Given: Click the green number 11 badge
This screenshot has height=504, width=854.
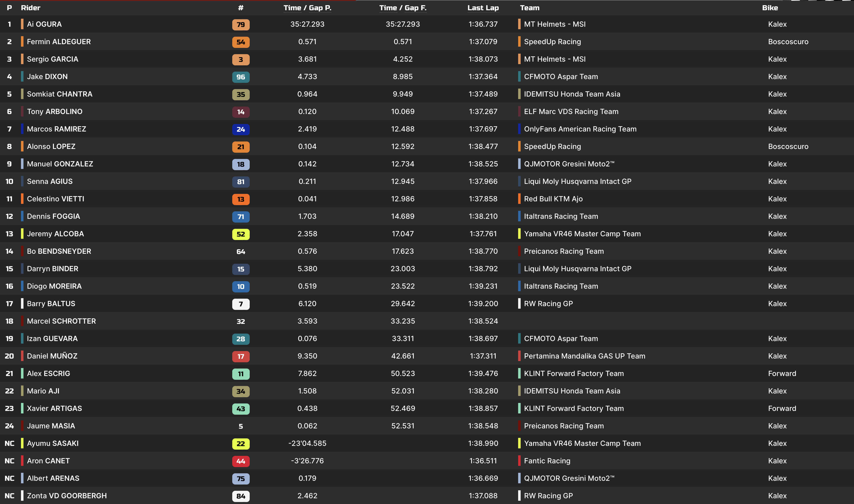Looking at the screenshot, I should [x=241, y=374].
